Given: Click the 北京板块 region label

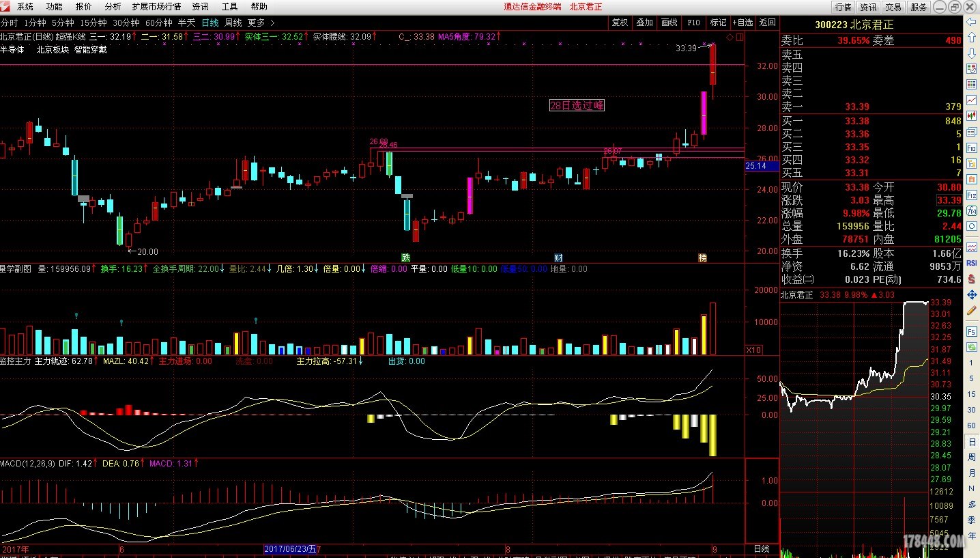Looking at the screenshot, I should point(53,50).
